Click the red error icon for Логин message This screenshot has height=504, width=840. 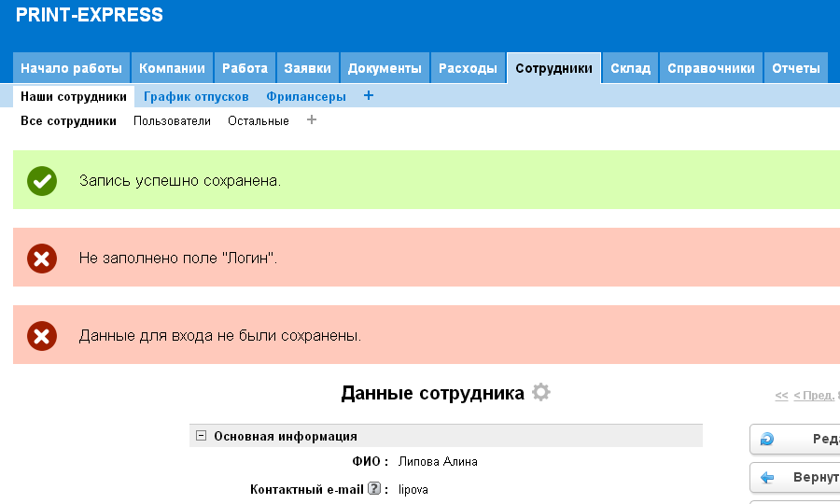click(42, 259)
